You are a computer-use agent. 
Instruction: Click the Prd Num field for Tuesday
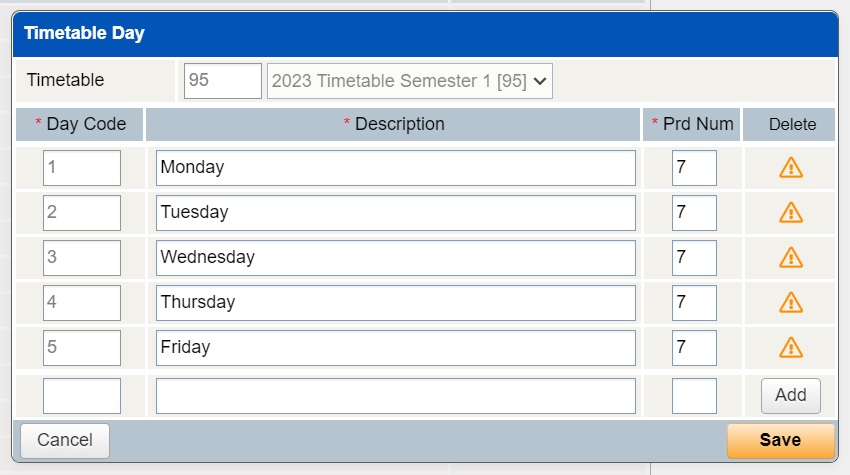point(694,213)
